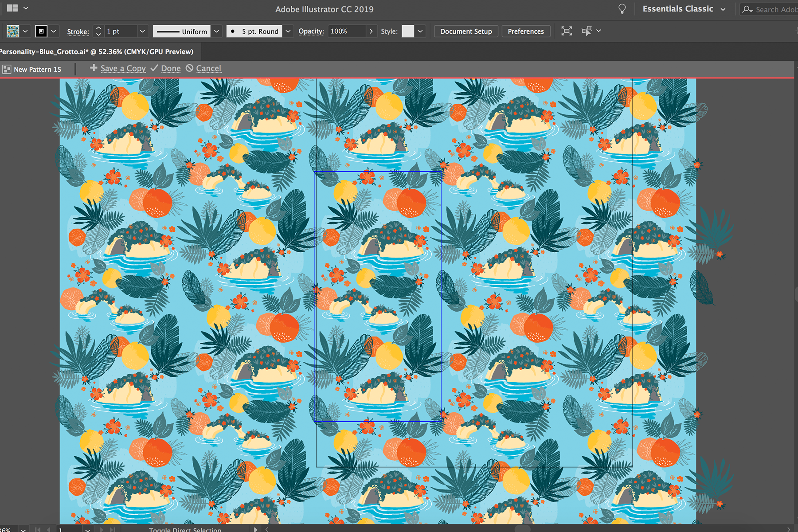Expand the stroke weight dropdown
This screenshot has height=532, width=798.
point(142,31)
